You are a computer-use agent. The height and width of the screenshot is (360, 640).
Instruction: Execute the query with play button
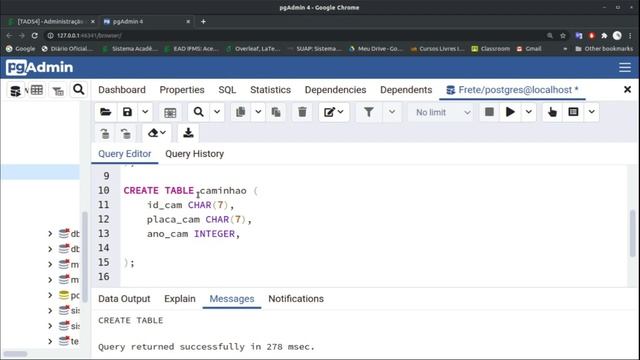tap(510, 112)
